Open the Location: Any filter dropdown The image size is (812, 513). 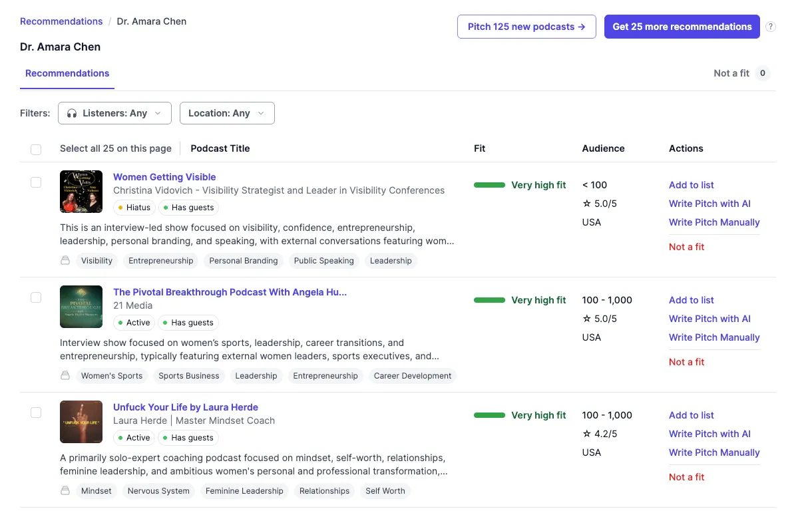[x=227, y=113]
